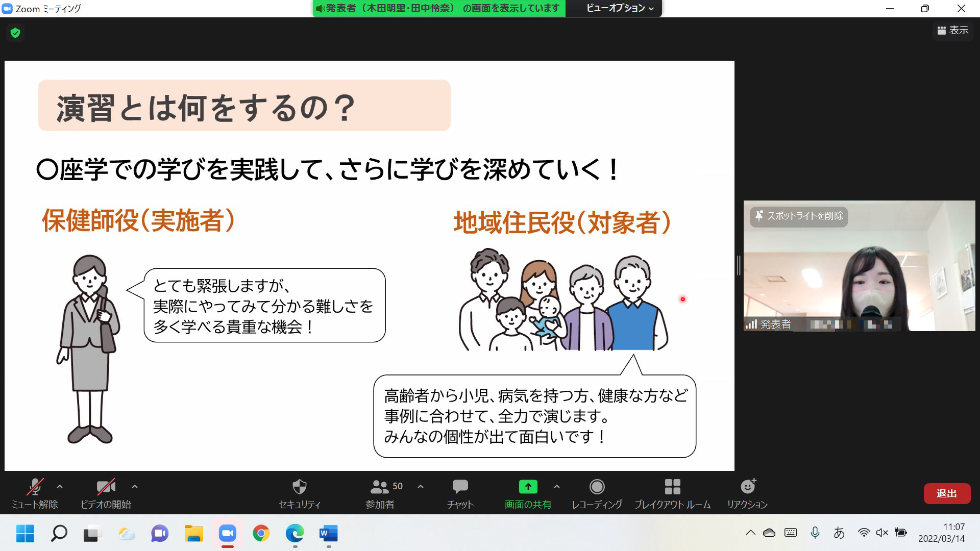Remove spotlight with スポットライトを削除

[798, 216]
